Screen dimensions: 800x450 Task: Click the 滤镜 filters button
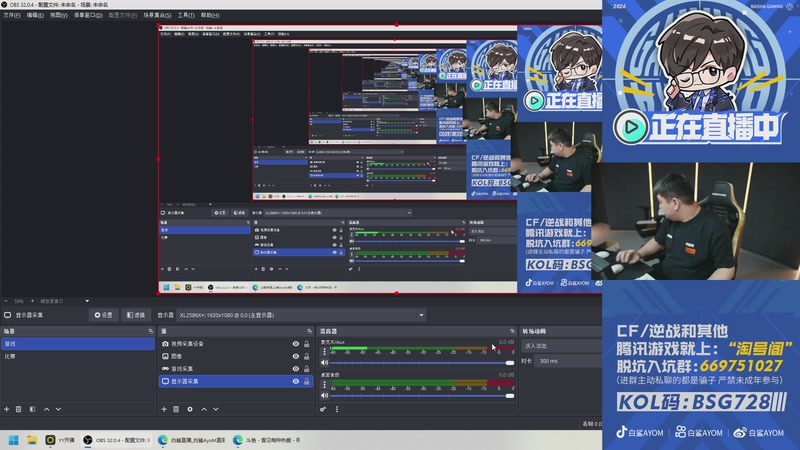pos(136,315)
